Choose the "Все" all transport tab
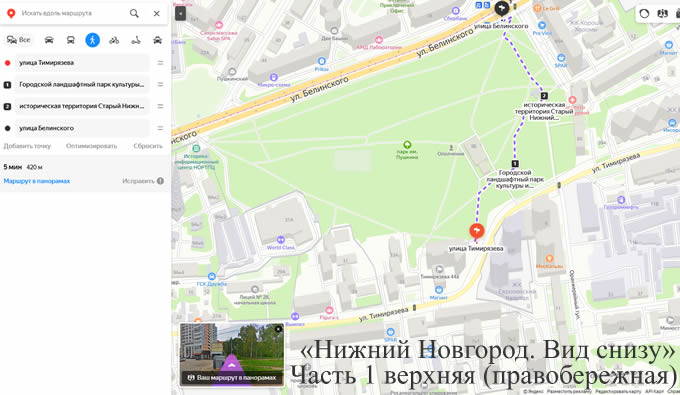This screenshot has height=395, width=680. tap(19, 40)
